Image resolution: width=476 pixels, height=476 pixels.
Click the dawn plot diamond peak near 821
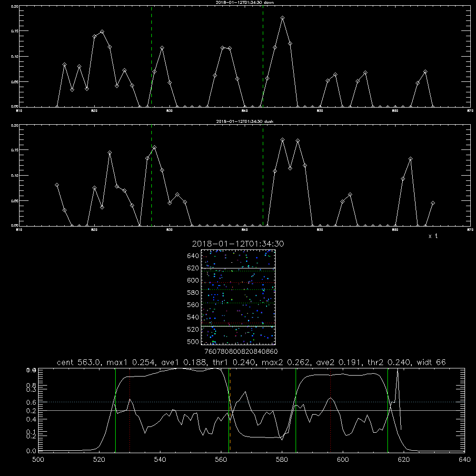102,31
